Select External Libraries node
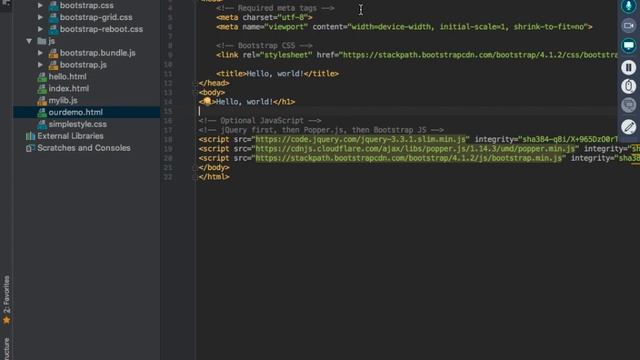Image resolution: width=640 pixels, height=360 pixels. pyautogui.click(x=70, y=136)
